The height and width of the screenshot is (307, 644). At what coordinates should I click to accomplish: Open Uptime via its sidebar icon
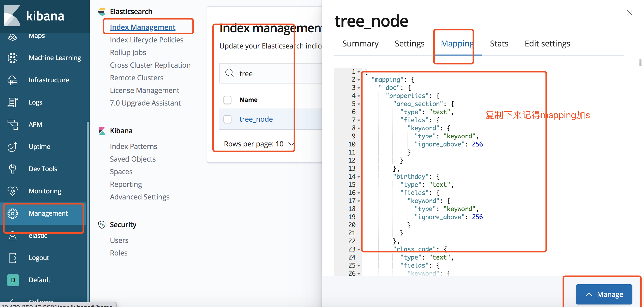[13, 147]
